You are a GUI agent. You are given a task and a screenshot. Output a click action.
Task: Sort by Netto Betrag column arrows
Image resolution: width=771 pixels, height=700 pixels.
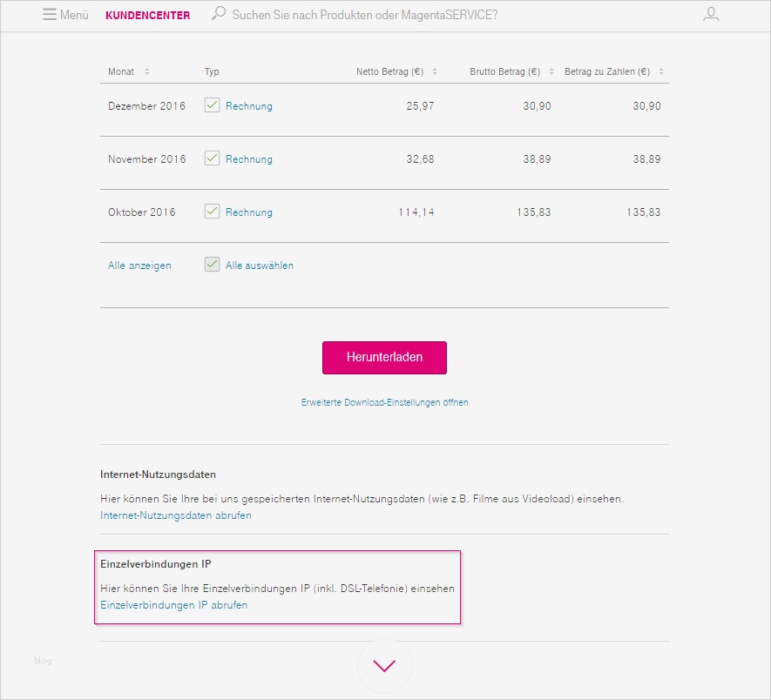coord(435,71)
